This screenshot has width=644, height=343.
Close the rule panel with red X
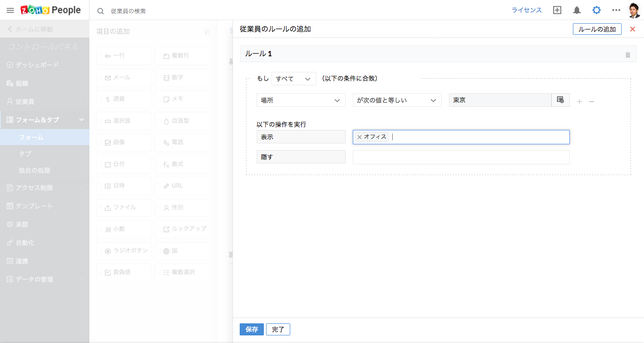point(632,29)
